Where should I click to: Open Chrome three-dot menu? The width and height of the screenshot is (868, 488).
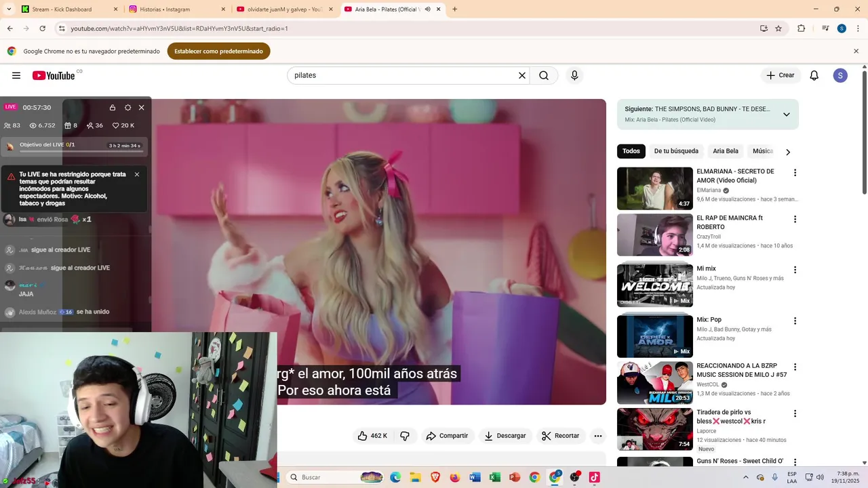point(856,28)
